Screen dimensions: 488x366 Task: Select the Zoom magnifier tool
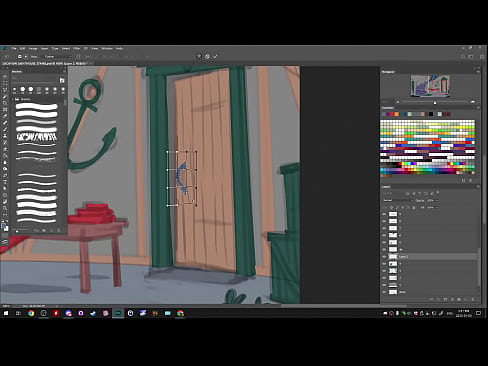[5, 208]
